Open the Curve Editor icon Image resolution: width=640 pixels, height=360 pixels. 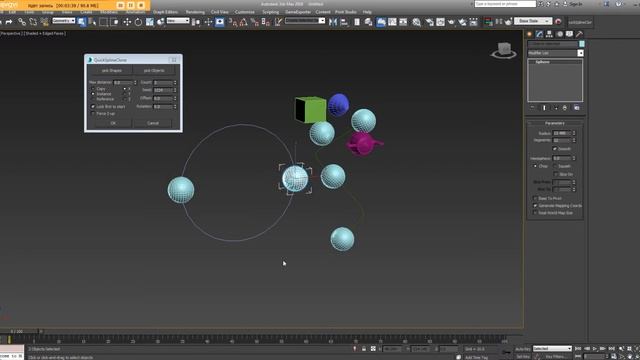pos(392,22)
